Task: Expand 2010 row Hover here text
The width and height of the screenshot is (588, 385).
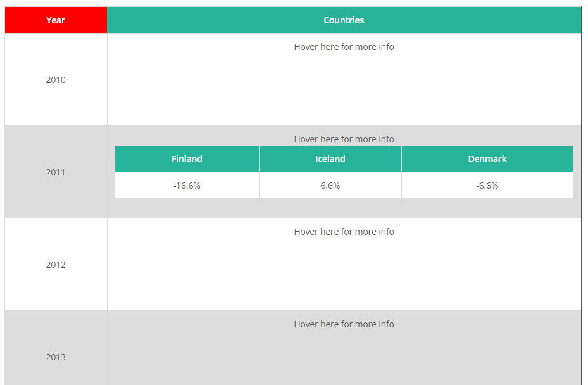Action: 344,47
